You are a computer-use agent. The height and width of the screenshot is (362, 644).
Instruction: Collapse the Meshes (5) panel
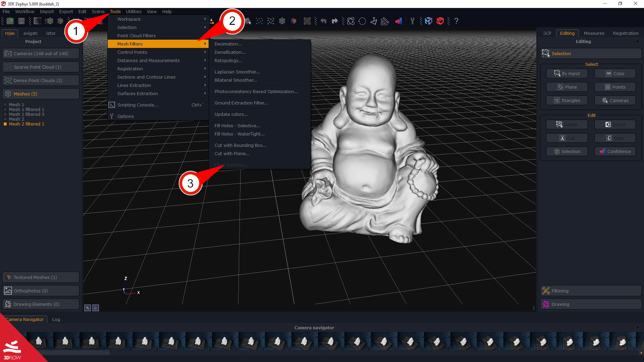40,94
